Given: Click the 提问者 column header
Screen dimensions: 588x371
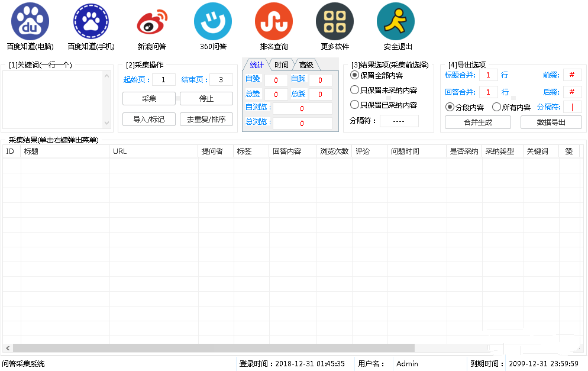Looking at the screenshot, I should pos(216,151).
